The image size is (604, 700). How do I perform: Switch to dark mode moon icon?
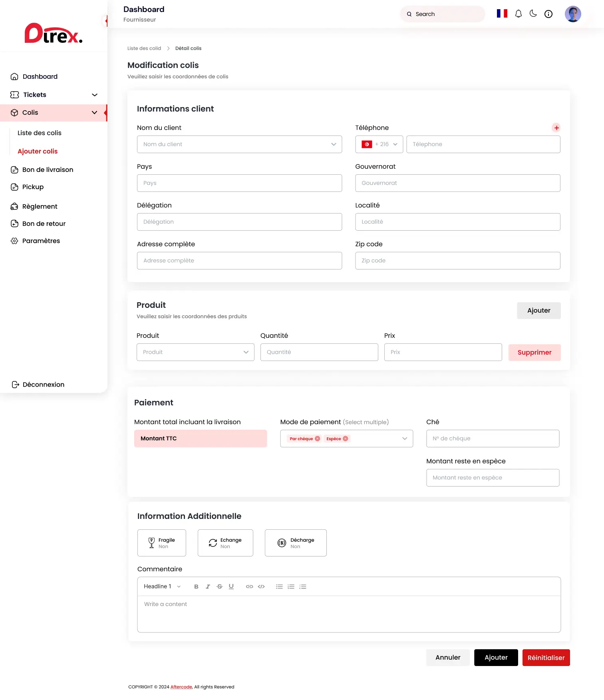[x=533, y=14]
